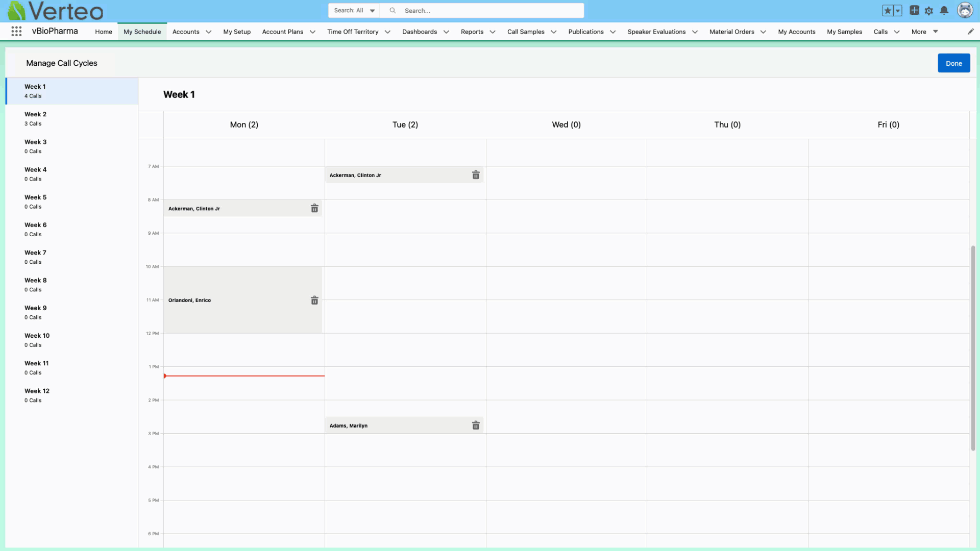Image resolution: width=980 pixels, height=551 pixels.
Task: Open the App Launcher grid icon
Action: [x=16, y=32]
